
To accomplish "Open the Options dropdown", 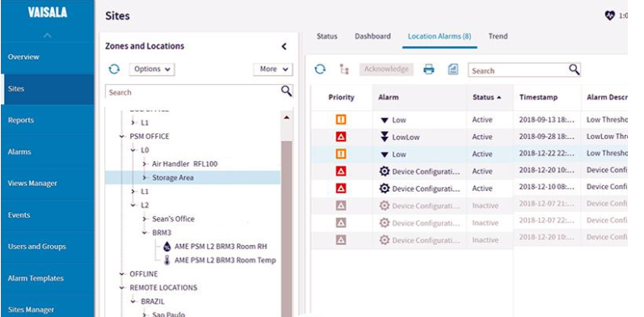I will [152, 69].
